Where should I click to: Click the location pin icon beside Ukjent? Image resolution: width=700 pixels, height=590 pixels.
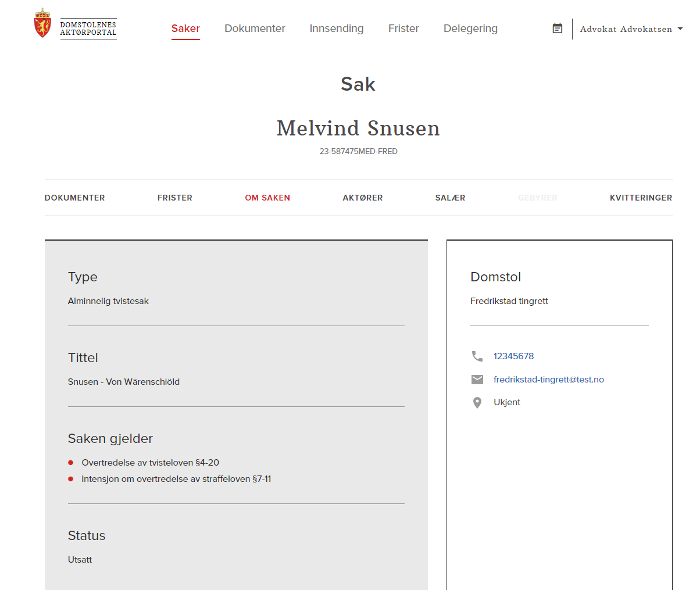pos(477,403)
